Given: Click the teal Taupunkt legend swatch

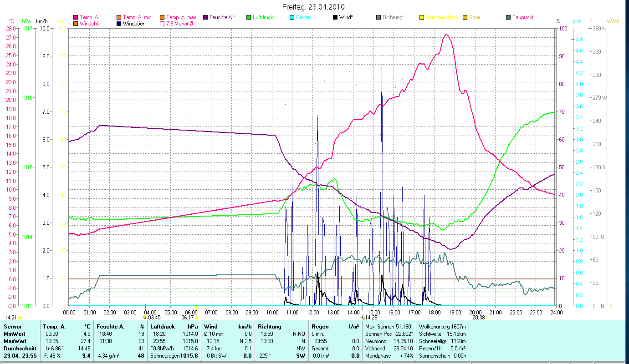Looking at the screenshot, I should coord(508,17).
